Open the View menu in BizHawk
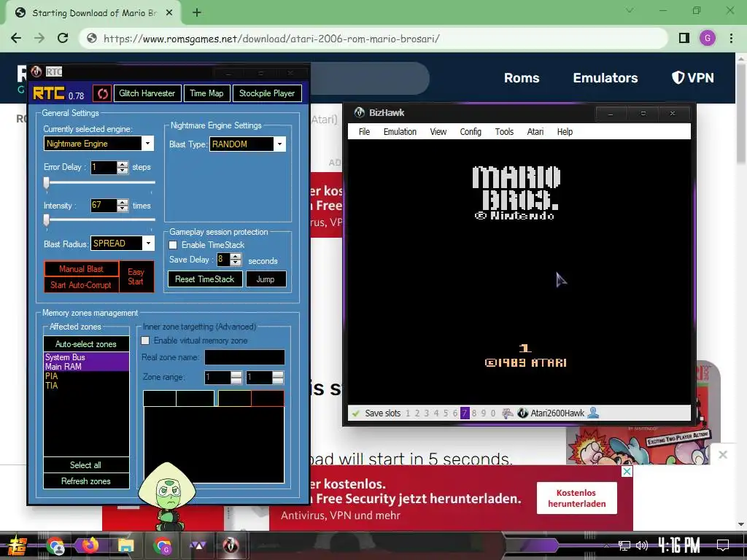 pyautogui.click(x=438, y=132)
